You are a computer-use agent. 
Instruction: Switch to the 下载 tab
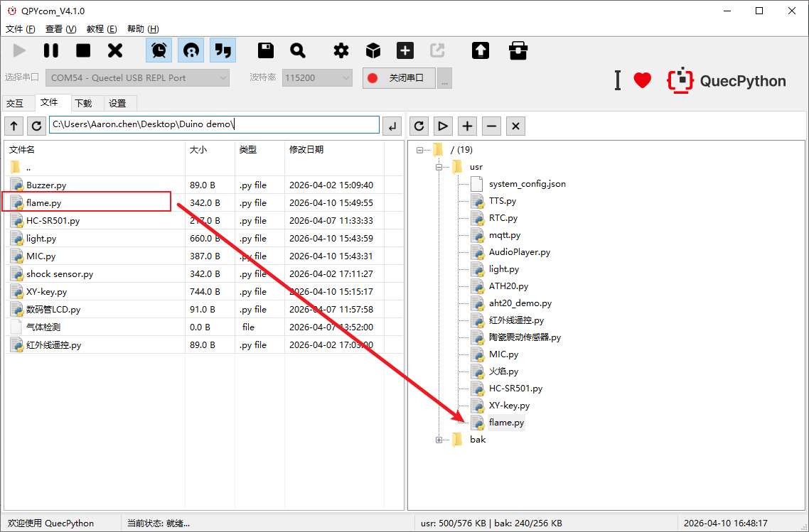(x=83, y=103)
